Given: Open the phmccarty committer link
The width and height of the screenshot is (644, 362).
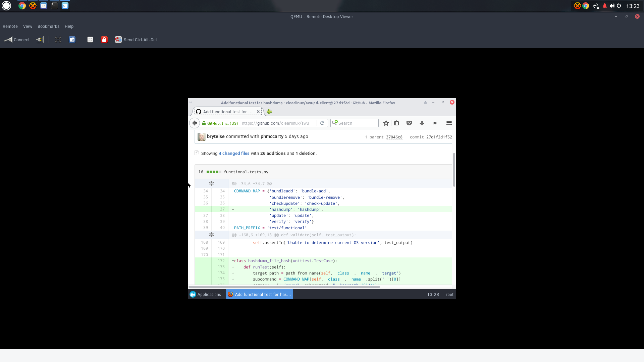Looking at the screenshot, I should point(272,136).
